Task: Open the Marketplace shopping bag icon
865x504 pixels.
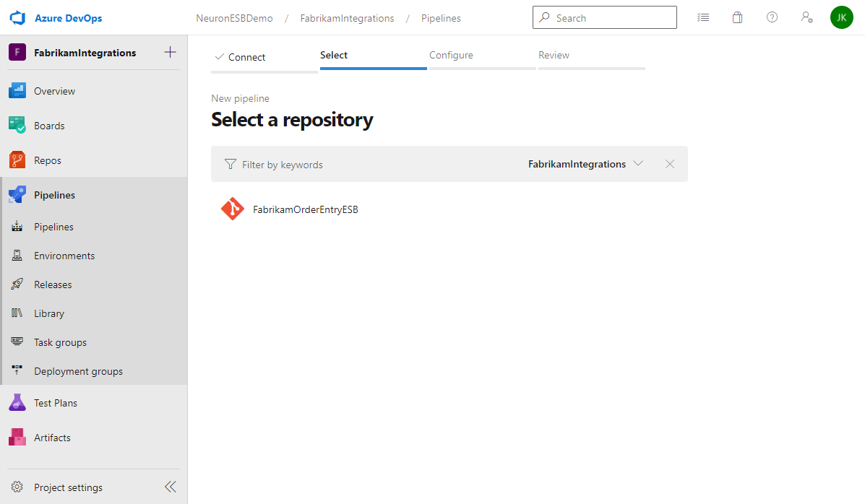Action: pyautogui.click(x=738, y=17)
